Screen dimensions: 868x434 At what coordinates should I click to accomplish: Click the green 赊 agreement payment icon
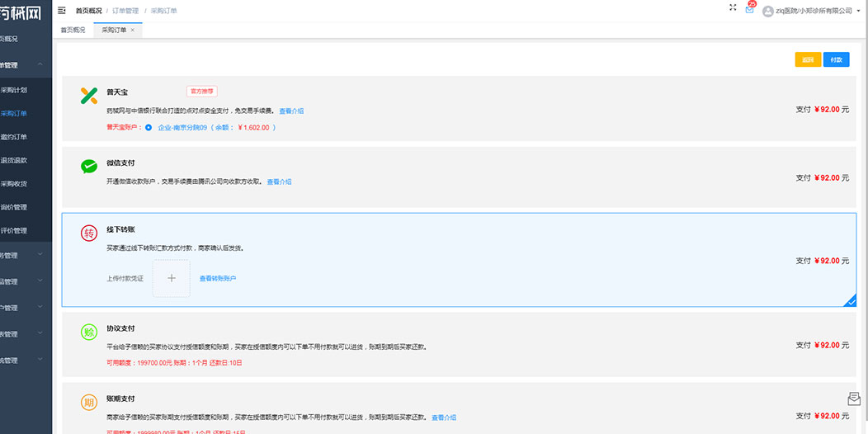pos(88,333)
